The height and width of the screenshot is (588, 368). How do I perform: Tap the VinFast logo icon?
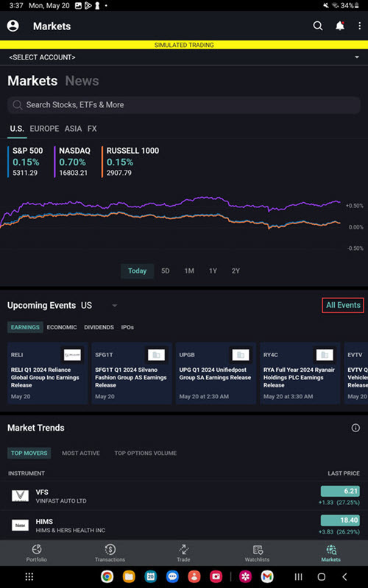pos(20,495)
